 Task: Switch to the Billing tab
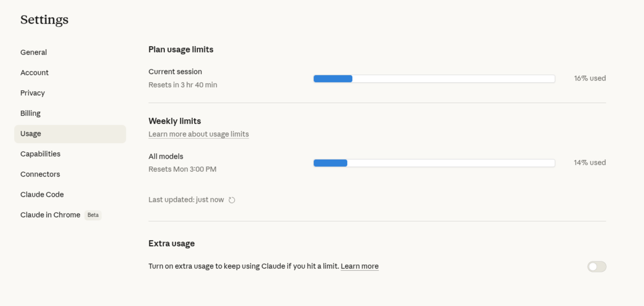coord(30,113)
